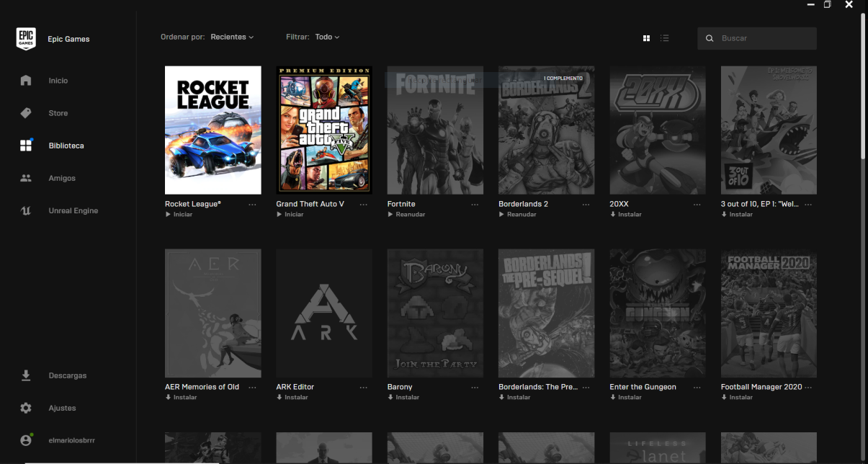The width and height of the screenshot is (868, 464).
Task: Open options menu for Borderlands 2
Action: point(586,205)
